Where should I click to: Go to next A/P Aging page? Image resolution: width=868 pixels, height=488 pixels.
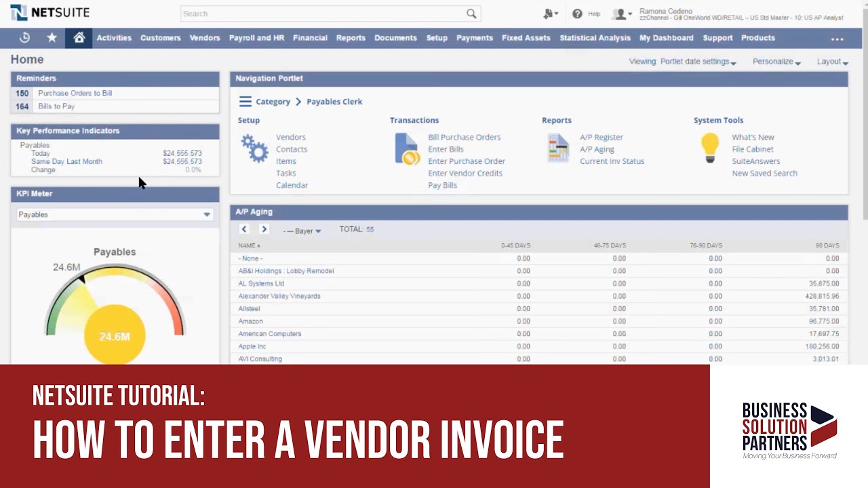[x=264, y=229]
